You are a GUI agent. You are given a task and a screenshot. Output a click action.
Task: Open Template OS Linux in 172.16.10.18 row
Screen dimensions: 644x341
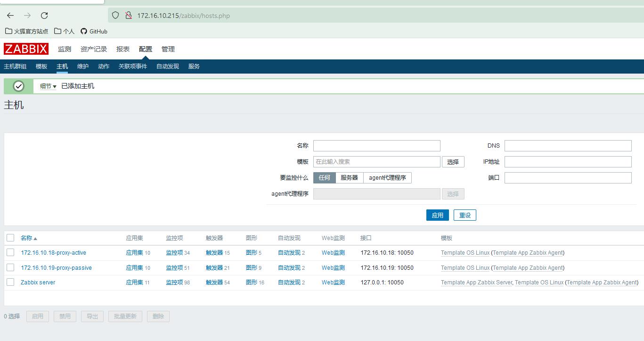[465, 253]
